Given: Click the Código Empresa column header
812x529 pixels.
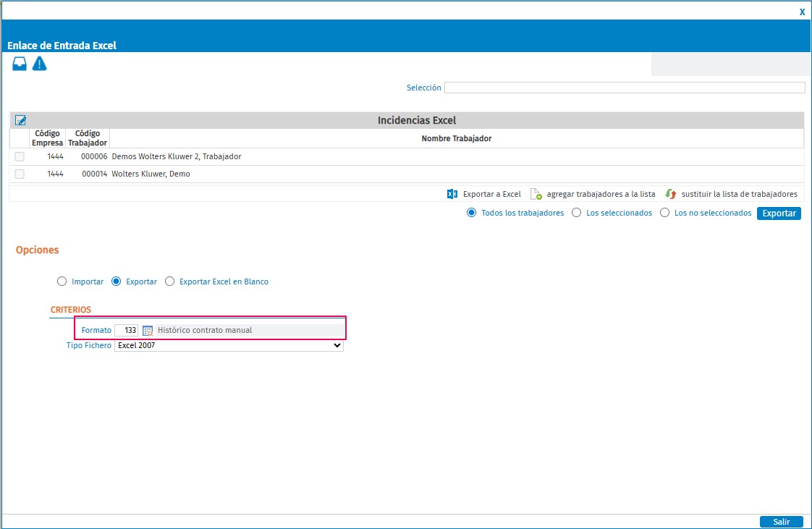Looking at the screenshot, I should coord(48,138).
